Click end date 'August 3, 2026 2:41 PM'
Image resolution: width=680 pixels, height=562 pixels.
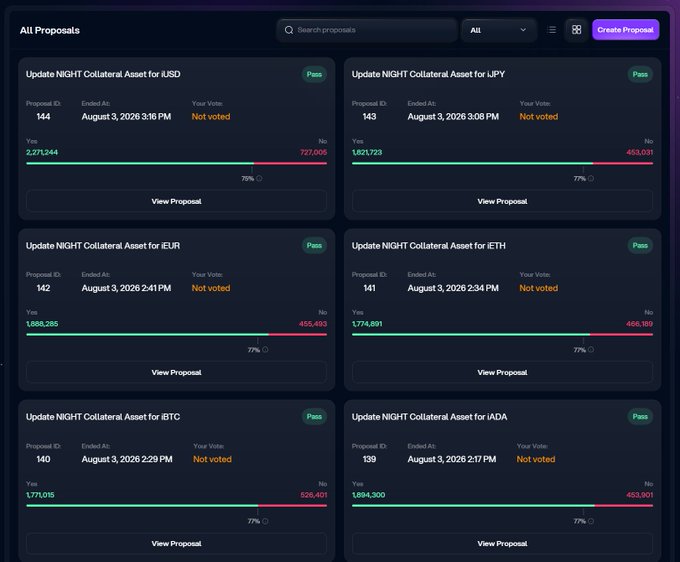tap(126, 288)
